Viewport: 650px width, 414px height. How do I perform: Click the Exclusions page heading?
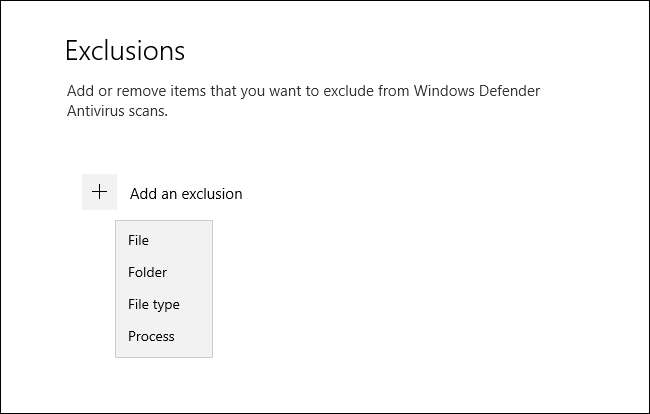click(125, 50)
